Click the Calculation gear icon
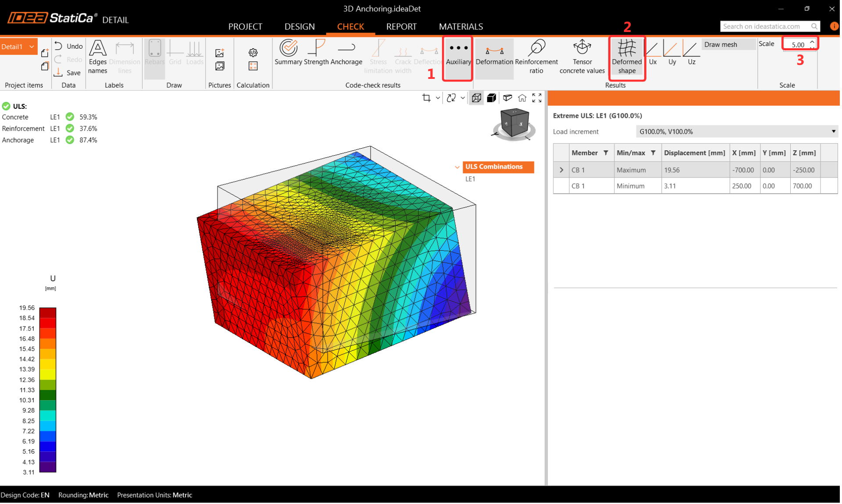 coord(253,53)
